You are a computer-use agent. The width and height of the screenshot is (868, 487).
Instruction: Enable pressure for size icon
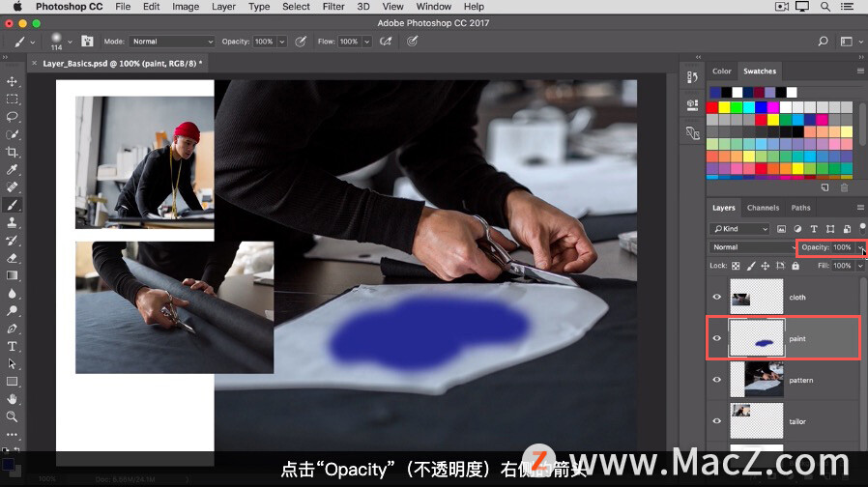tap(413, 42)
